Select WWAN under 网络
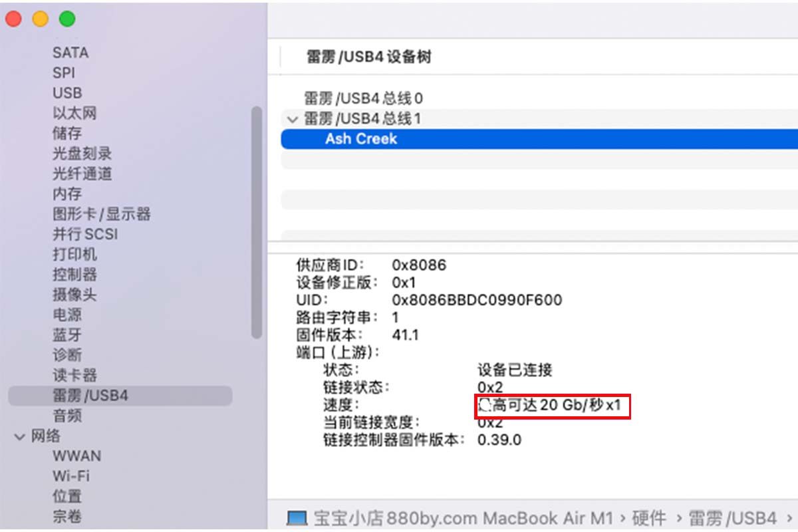Viewport: 798px width, 532px height. click(x=77, y=456)
